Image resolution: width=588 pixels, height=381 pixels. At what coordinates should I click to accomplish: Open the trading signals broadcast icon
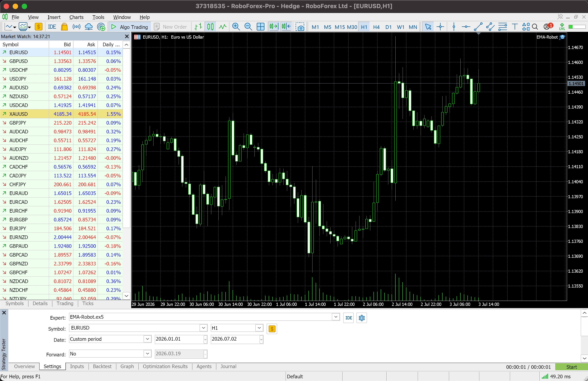pyautogui.click(x=77, y=27)
